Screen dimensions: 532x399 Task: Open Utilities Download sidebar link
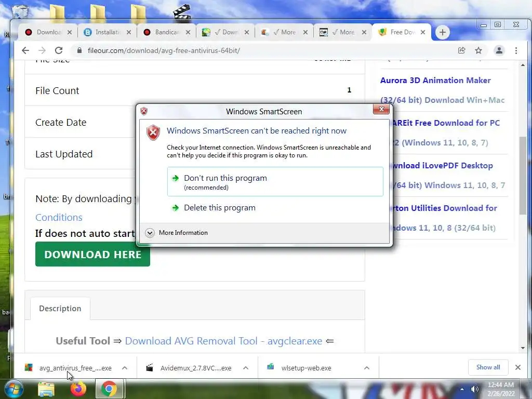445,208
